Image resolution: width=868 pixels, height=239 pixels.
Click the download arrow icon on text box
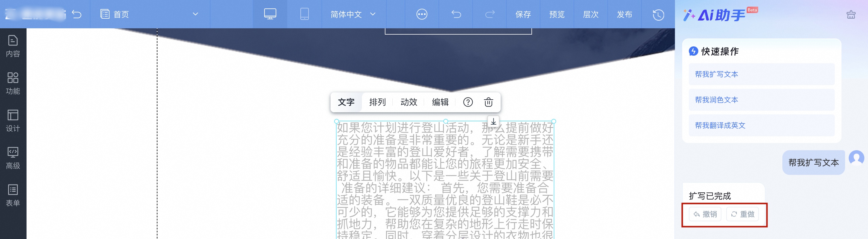click(x=493, y=121)
